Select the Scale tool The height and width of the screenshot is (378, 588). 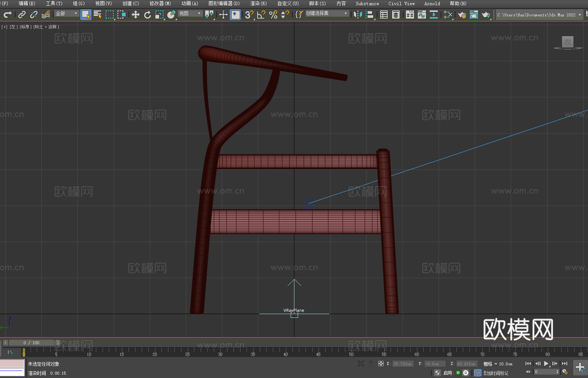click(159, 14)
